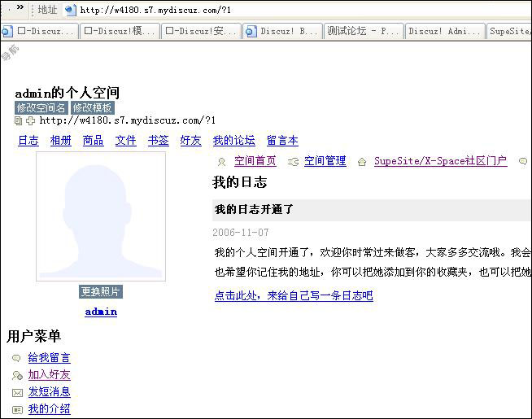
Task: Open the 好友 navigation link
Action: click(x=191, y=141)
